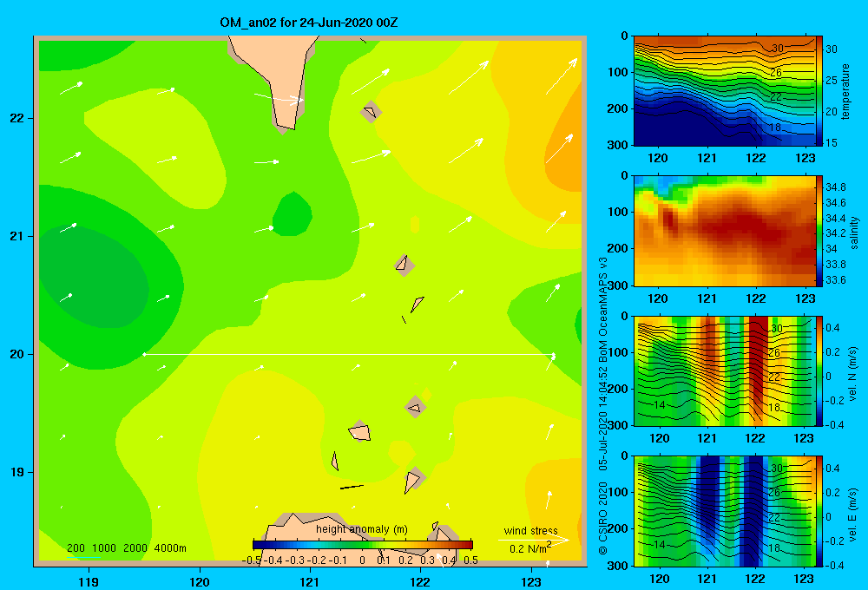The height and width of the screenshot is (590, 868).
Task: Click longitude label 123 under the main map
Action: coord(531,581)
